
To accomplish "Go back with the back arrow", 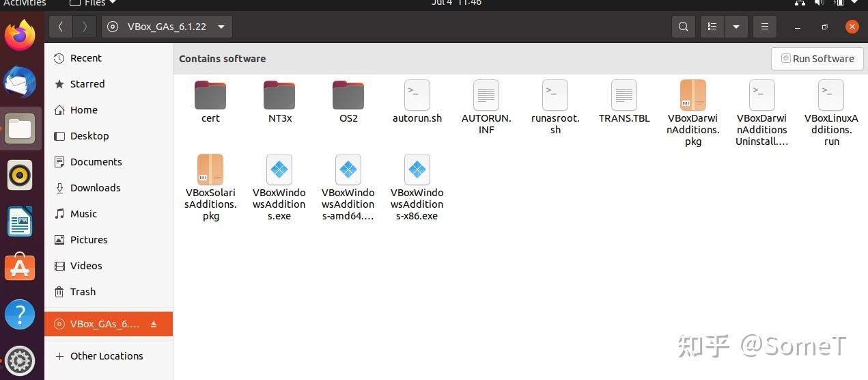I will click(x=61, y=27).
